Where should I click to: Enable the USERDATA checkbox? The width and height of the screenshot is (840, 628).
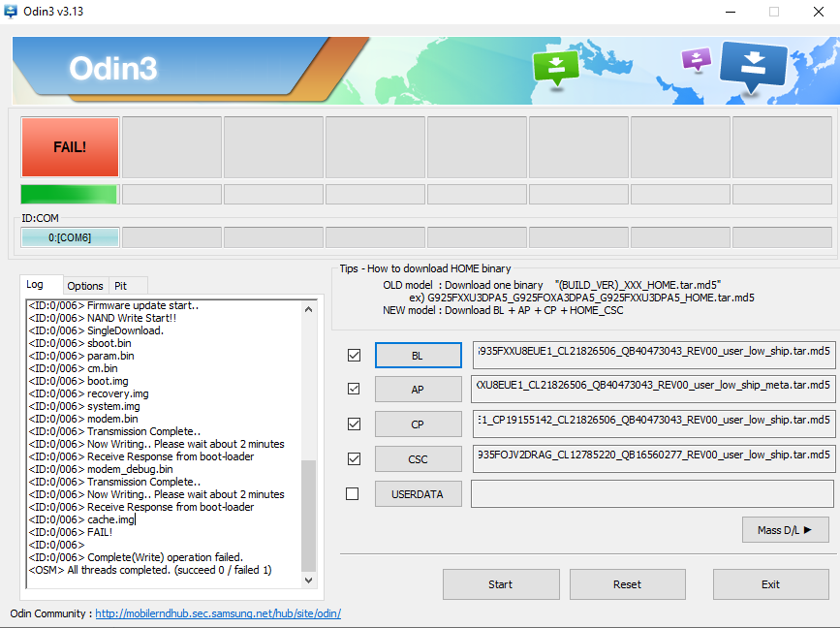pyautogui.click(x=354, y=494)
